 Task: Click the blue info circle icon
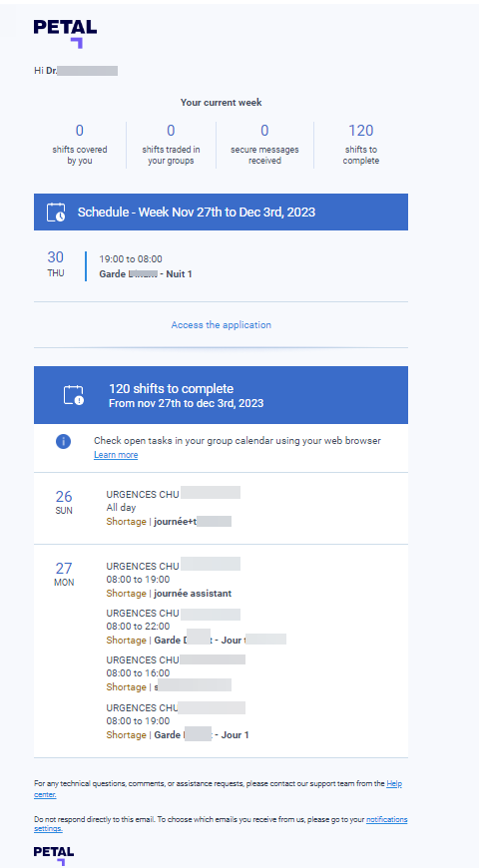pos(63,441)
